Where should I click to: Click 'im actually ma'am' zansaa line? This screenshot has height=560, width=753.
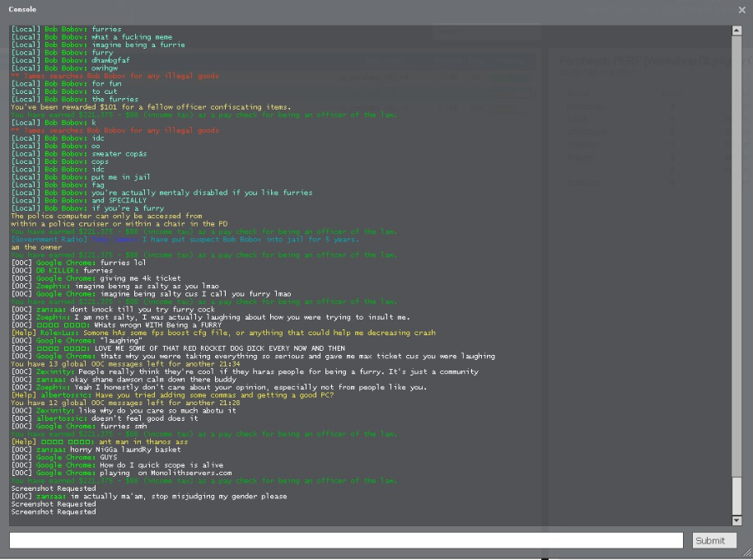click(149, 497)
